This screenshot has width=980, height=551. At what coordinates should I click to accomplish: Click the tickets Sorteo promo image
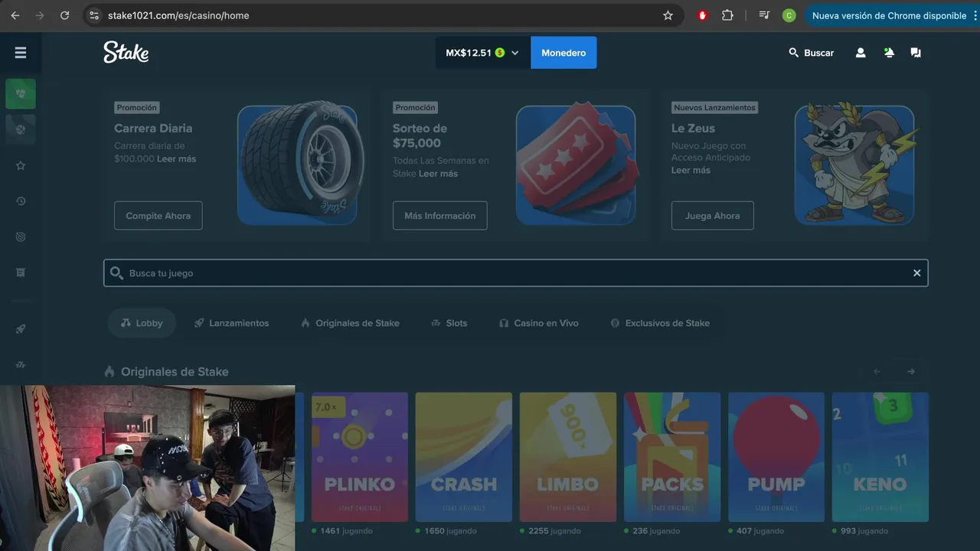click(576, 165)
